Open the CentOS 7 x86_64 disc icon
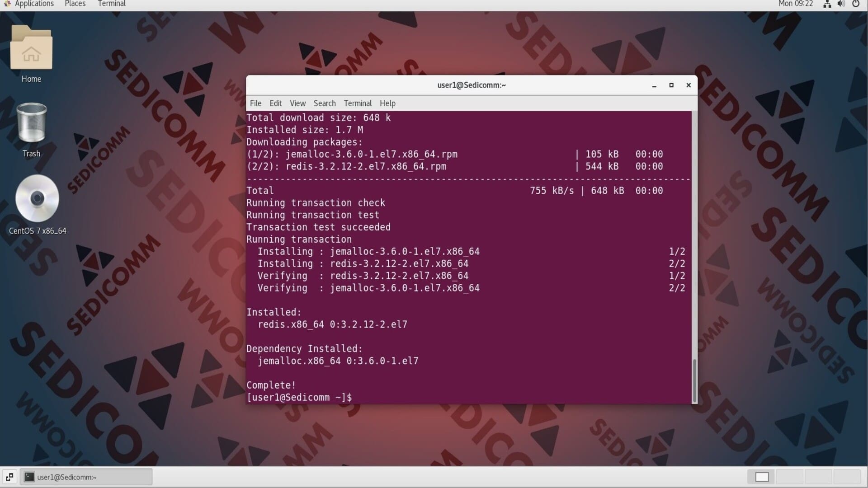The height and width of the screenshot is (488, 868). click(x=37, y=198)
